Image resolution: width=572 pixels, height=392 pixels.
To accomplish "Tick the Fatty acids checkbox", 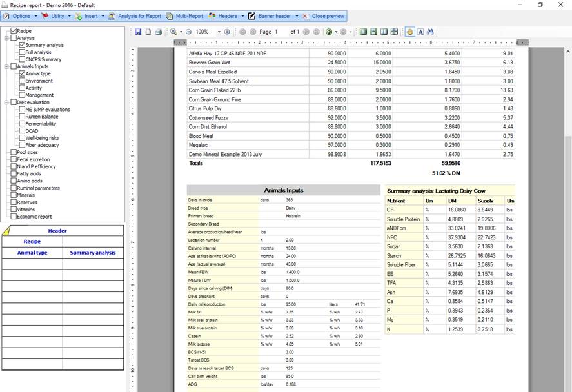I will click(14, 173).
